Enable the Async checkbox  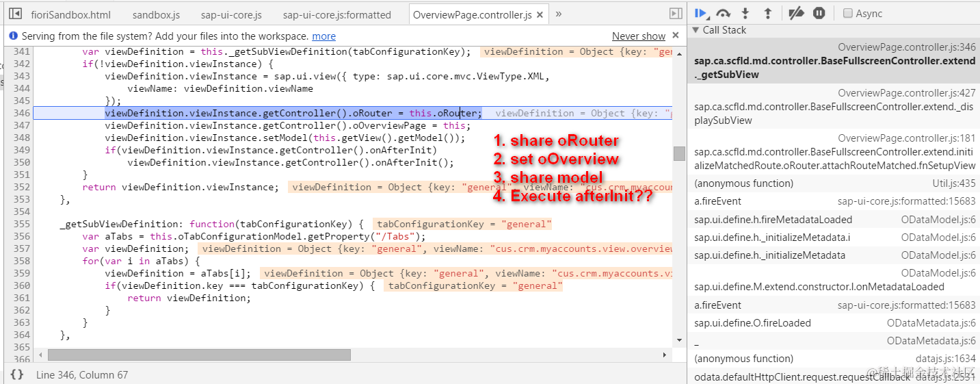coord(848,14)
